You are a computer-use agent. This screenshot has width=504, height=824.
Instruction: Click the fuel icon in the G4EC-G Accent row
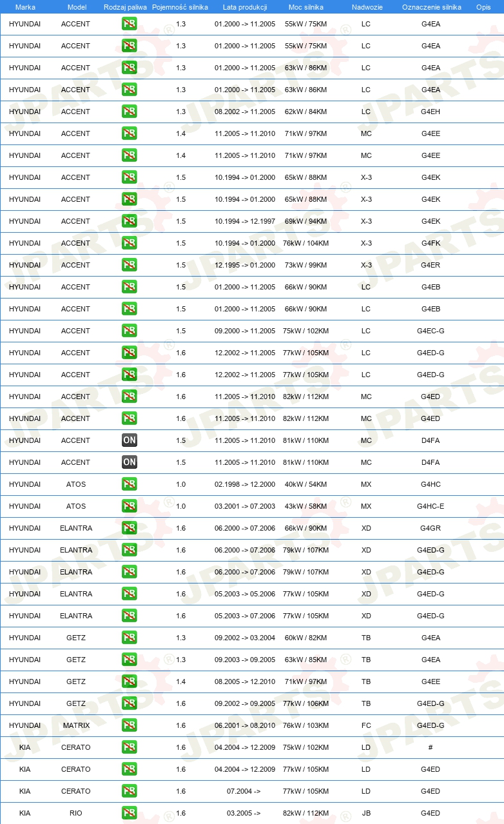[x=129, y=331]
